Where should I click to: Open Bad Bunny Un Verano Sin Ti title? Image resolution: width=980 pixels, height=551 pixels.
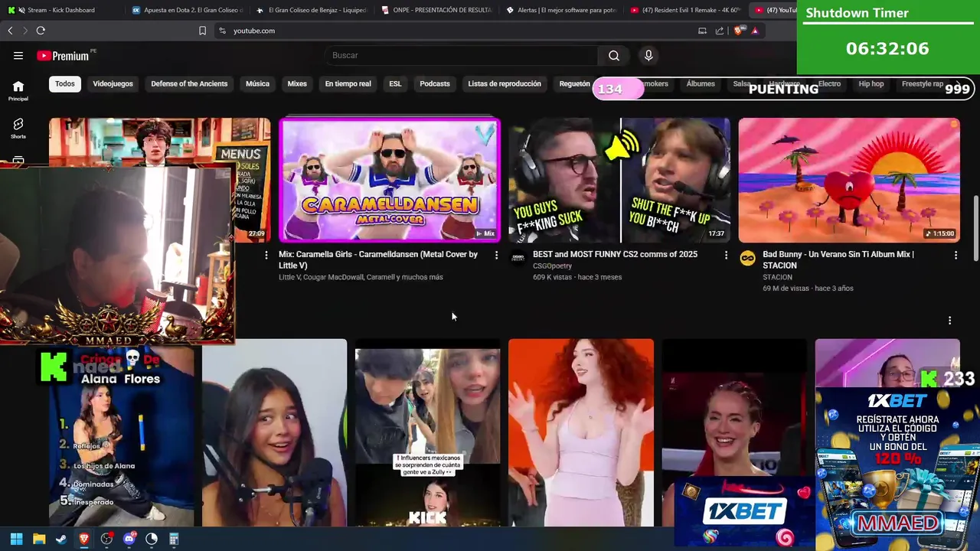[838, 259]
